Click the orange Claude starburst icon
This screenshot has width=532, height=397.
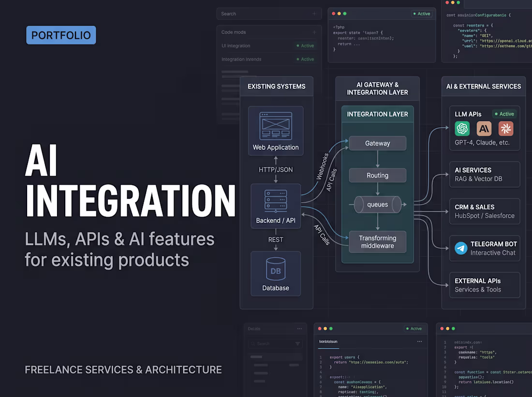pos(505,129)
